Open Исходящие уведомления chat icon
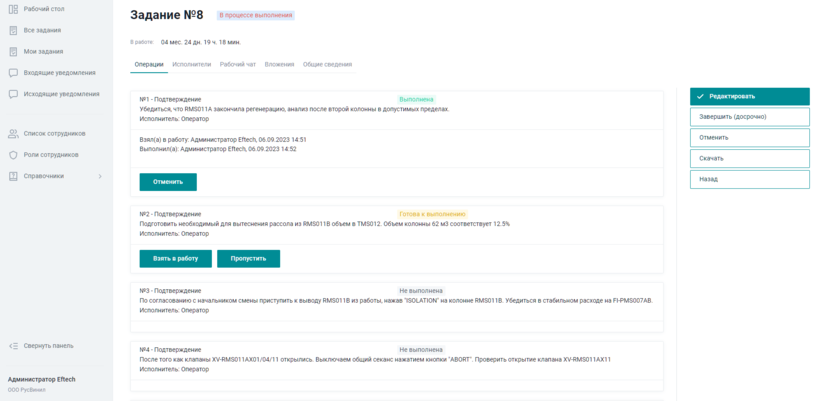The height and width of the screenshot is (401, 840). 13,94
